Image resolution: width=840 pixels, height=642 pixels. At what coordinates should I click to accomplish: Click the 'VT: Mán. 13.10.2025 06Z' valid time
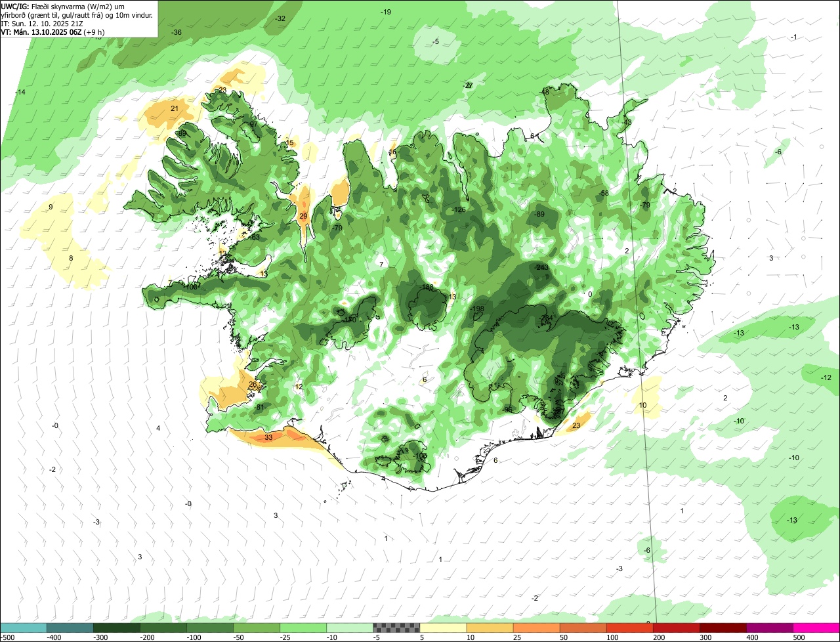pyautogui.click(x=54, y=32)
